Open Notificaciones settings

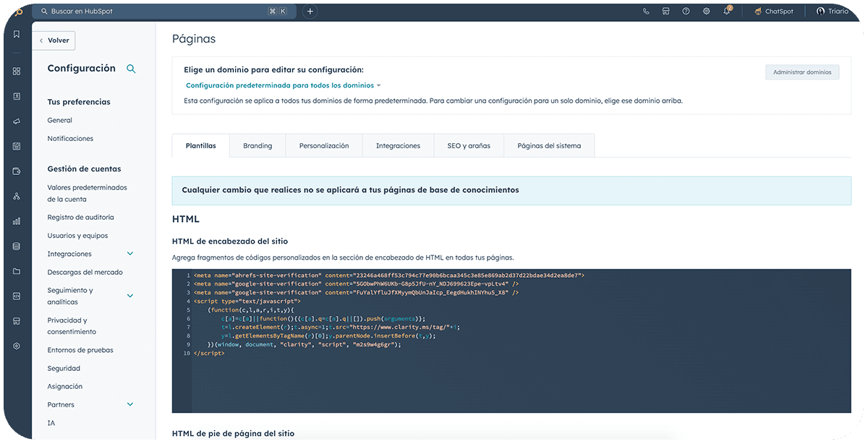pos(70,139)
